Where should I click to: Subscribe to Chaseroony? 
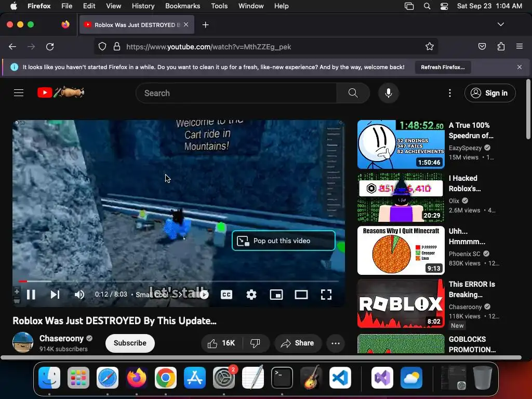coord(130,343)
